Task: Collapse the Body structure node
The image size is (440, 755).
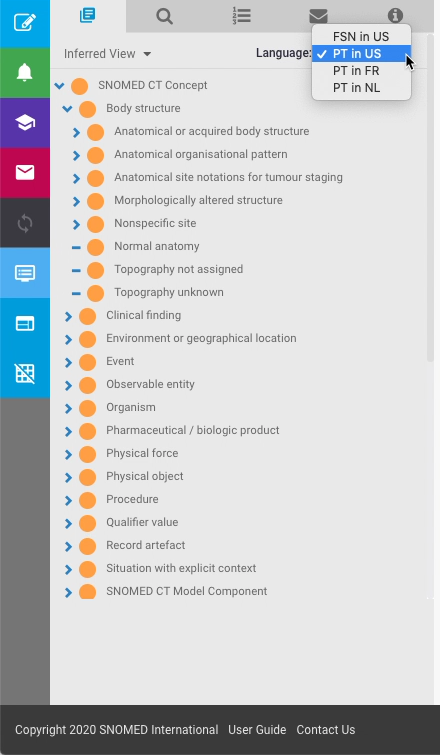Action: pyautogui.click(x=67, y=108)
